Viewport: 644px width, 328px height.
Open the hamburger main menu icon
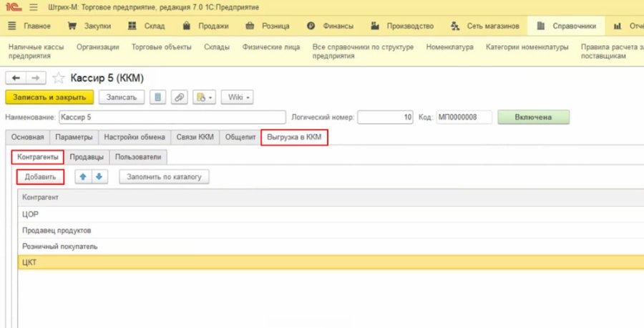pos(34,7)
